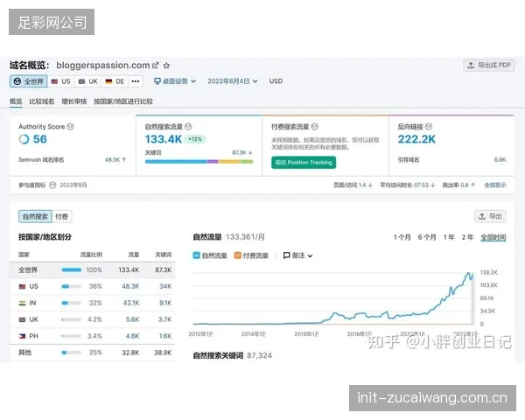Screen dimensions: 525x420
Task: Click info icon beside 自然搜索流量
Action: click(188, 127)
